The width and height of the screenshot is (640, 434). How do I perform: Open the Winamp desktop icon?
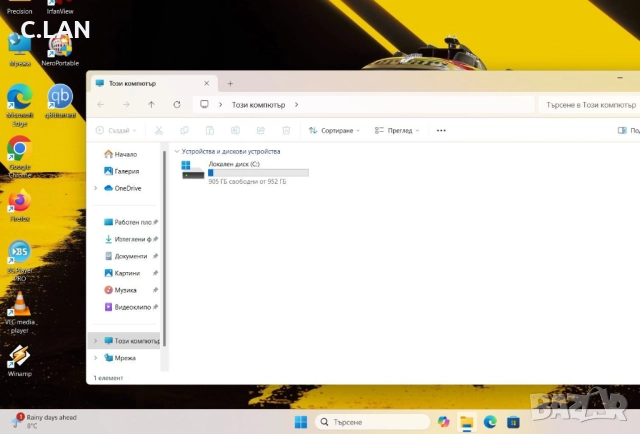tap(19, 357)
